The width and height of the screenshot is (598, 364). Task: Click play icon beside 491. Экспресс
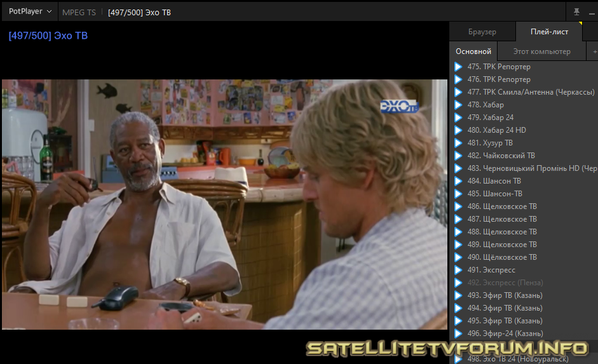458,270
